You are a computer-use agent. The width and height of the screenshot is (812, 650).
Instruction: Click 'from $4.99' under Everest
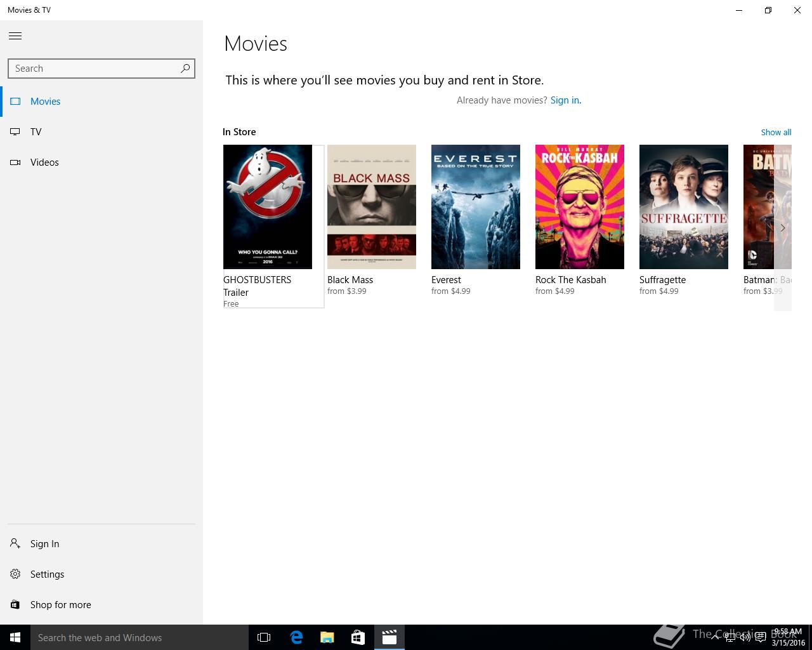point(451,291)
